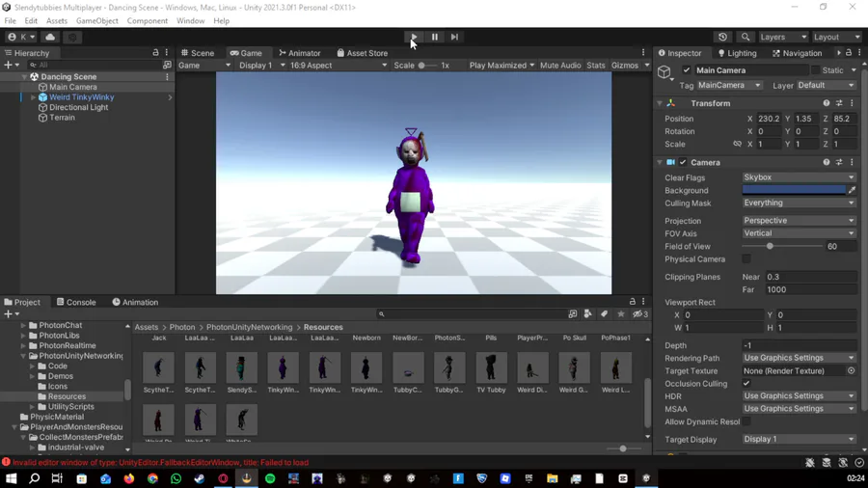Screen dimensions: 868x488
Task: Select Main Camera in the Hierarchy
Action: [72, 87]
